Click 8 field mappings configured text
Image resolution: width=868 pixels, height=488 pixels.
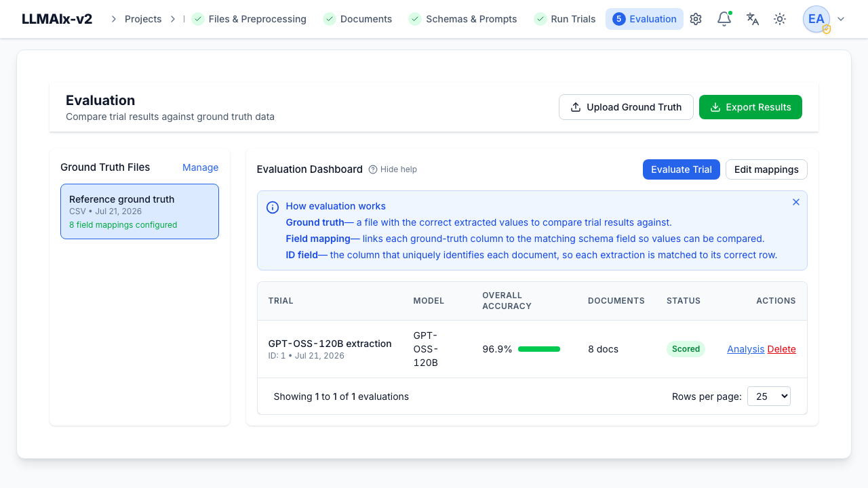(x=123, y=225)
